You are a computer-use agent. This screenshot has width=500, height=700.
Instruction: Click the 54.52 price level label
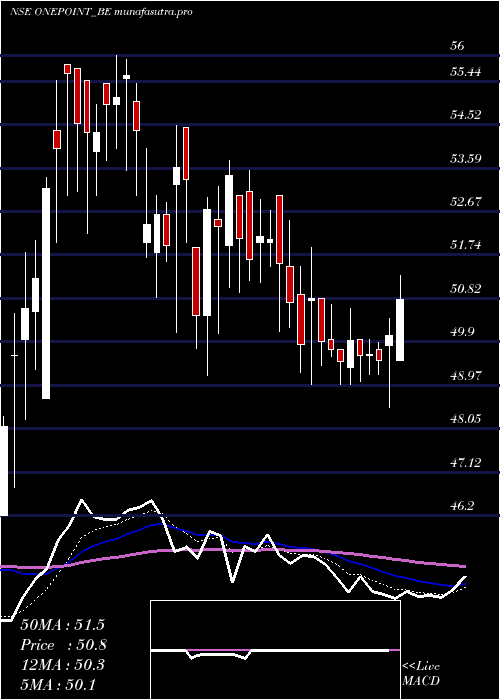pyautogui.click(x=466, y=115)
